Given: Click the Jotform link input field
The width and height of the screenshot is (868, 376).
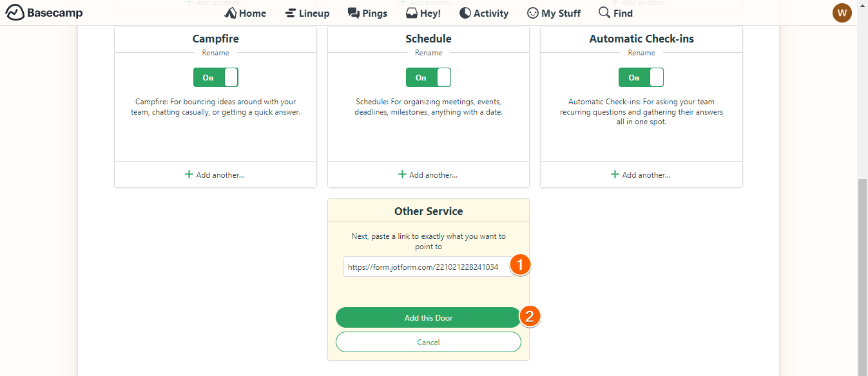Looking at the screenshot, I should point(425,267).
